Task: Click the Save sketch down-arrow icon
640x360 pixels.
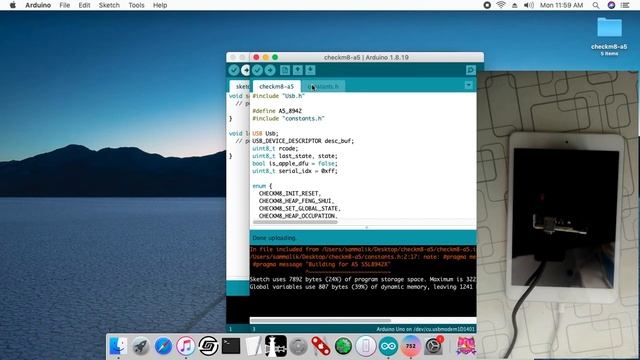Action: pos(310,70)
